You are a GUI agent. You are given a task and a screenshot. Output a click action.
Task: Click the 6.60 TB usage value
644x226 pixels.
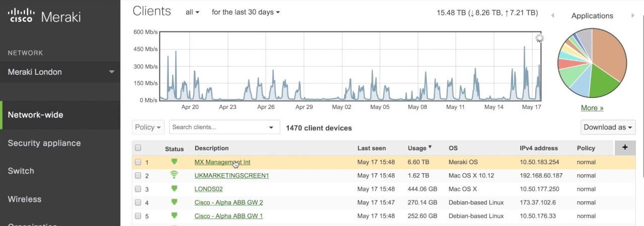419,162
